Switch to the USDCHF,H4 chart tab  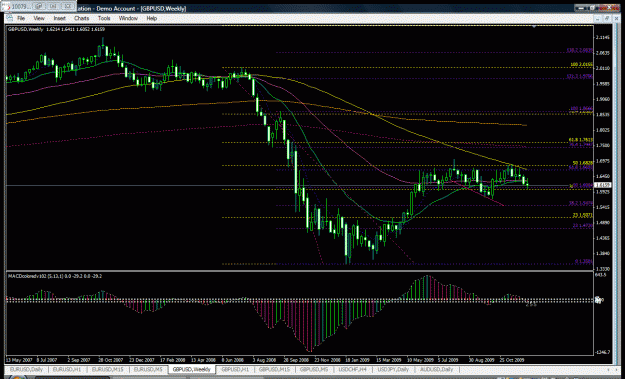[x=352, y=369]
